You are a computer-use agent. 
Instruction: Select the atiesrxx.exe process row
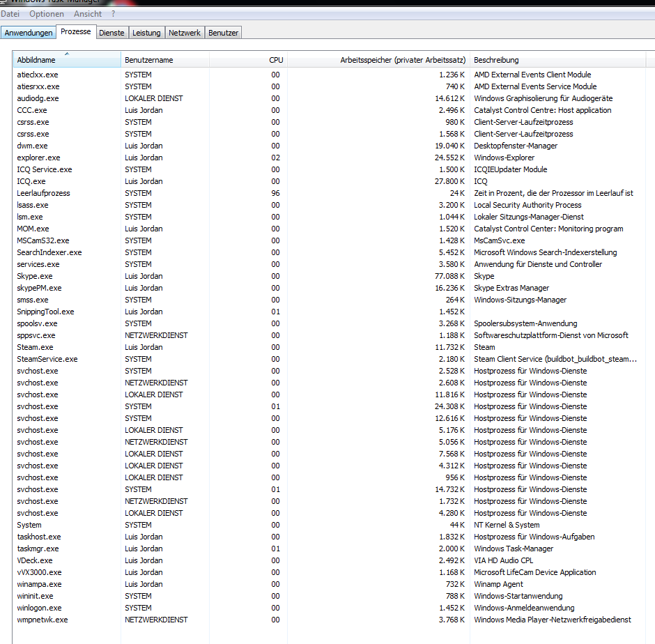pyautogui.click(x=329, y=86)
